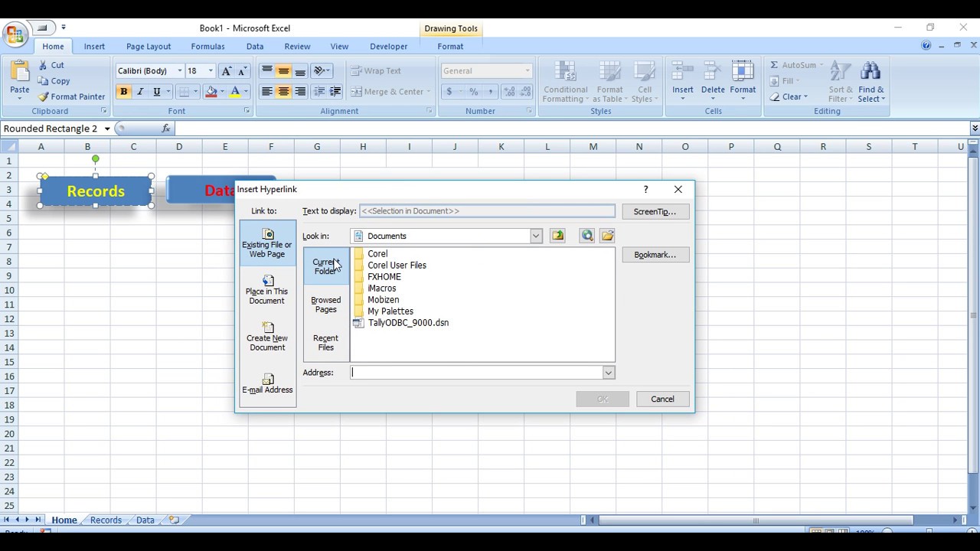
Task: Open the Drawing Tools Format tab
Action: point(450,47)
